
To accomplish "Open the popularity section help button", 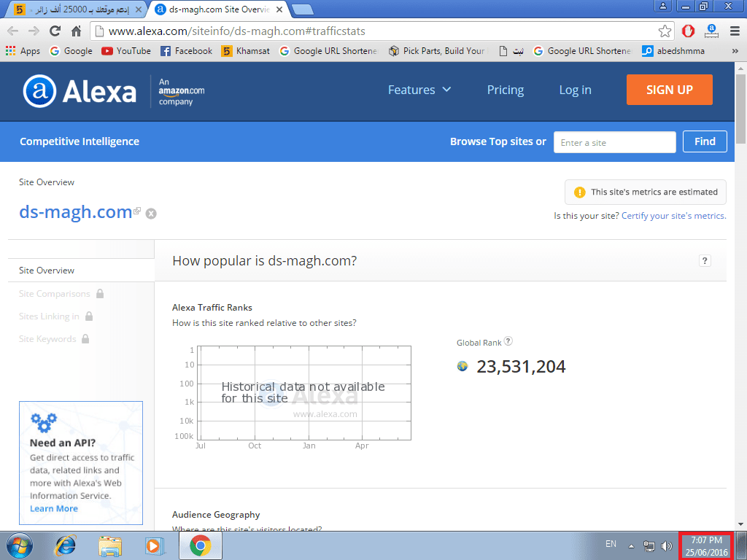I will (x=705, y=261).
